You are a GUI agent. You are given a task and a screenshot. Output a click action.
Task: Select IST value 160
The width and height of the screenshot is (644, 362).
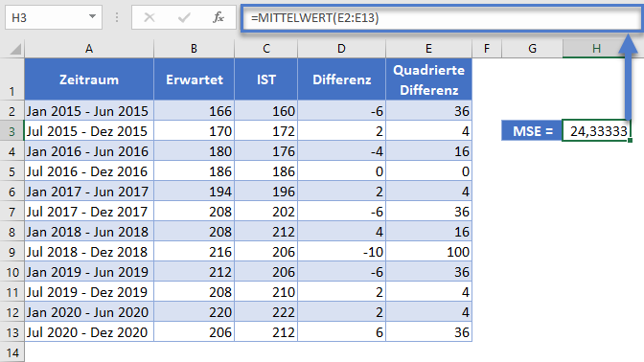click(266, 111)
